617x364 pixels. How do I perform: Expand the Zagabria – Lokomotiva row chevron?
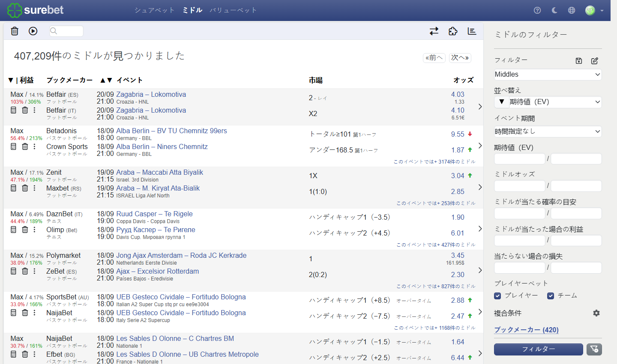pyautogui.click(x=480, y=107)
